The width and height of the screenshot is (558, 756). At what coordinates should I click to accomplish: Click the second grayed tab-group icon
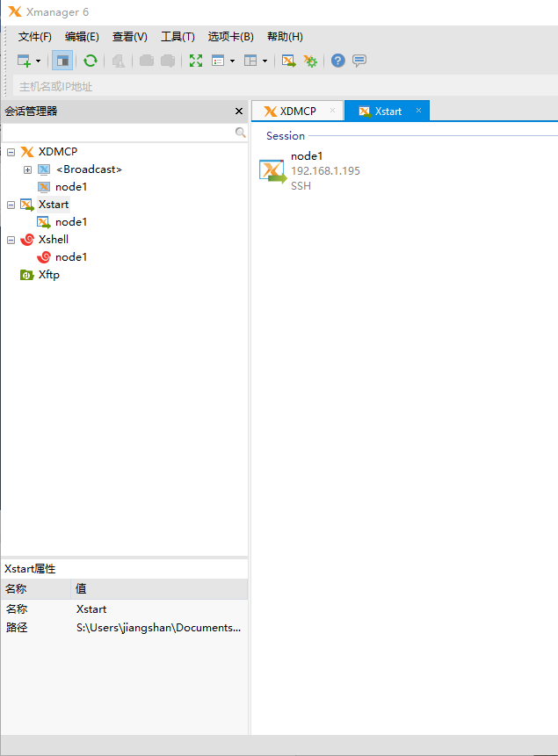point(168,61)
